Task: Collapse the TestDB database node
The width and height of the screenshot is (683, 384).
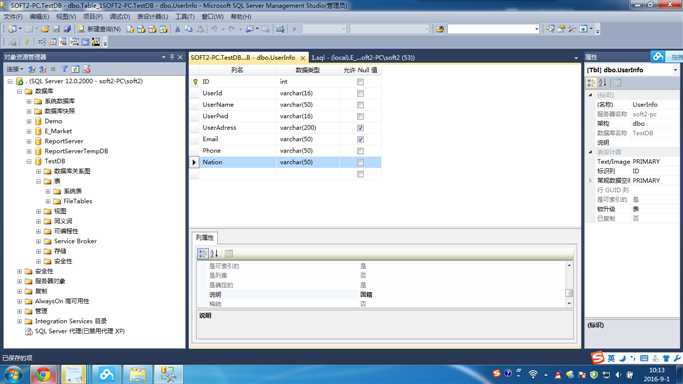Action: 29,161
